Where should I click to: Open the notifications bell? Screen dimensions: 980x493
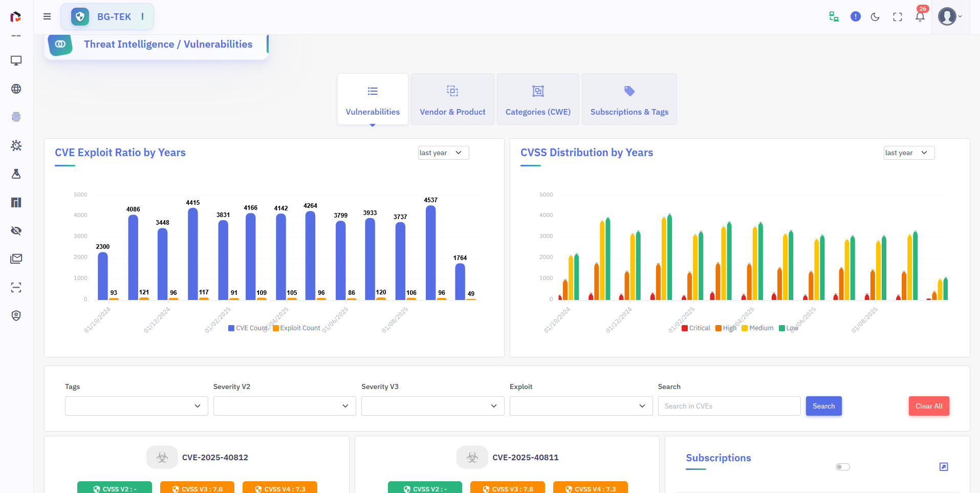[x=920, y=17]
